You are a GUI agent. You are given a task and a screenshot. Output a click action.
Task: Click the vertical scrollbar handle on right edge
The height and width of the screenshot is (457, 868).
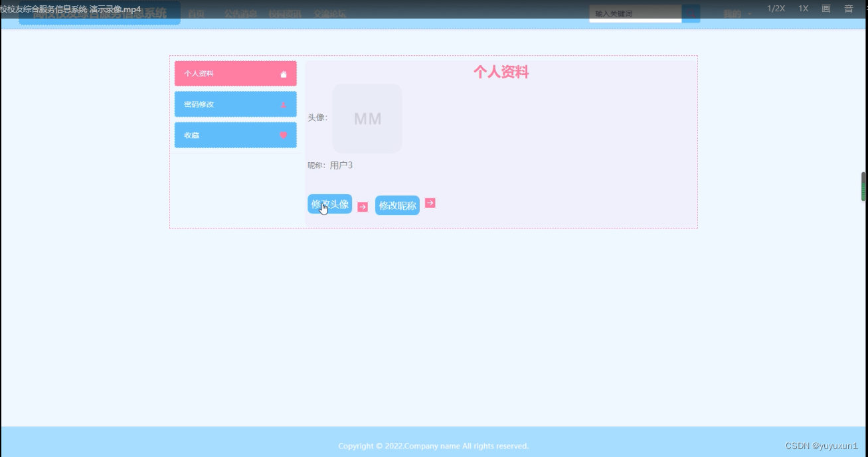(863, 187)
